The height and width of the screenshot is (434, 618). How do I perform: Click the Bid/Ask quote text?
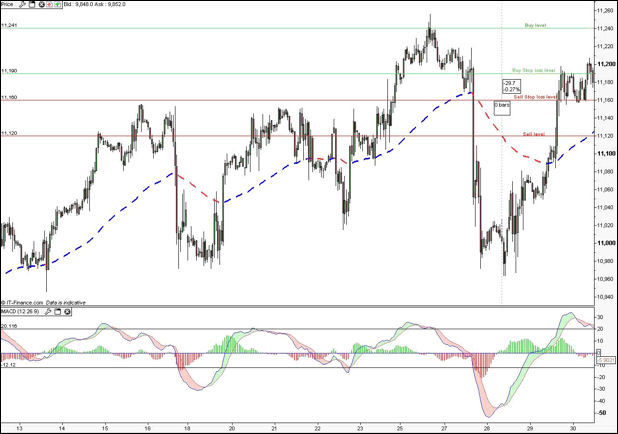click(x=95, y=4)
